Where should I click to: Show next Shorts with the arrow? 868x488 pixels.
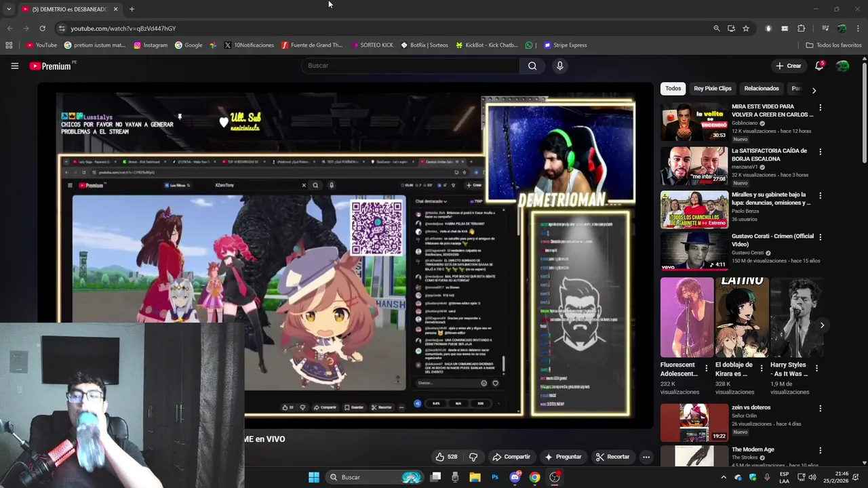click(822, 325)
